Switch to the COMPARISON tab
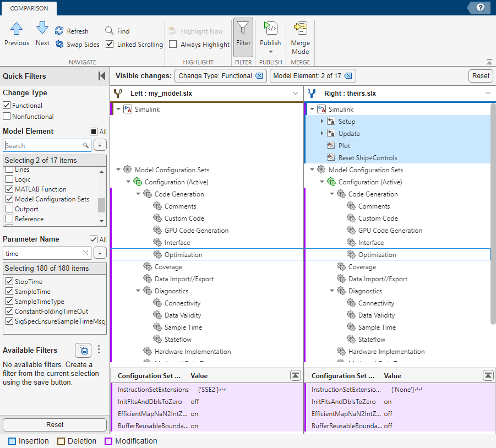This screenshot has height=448, width=496. pos(29,8)
